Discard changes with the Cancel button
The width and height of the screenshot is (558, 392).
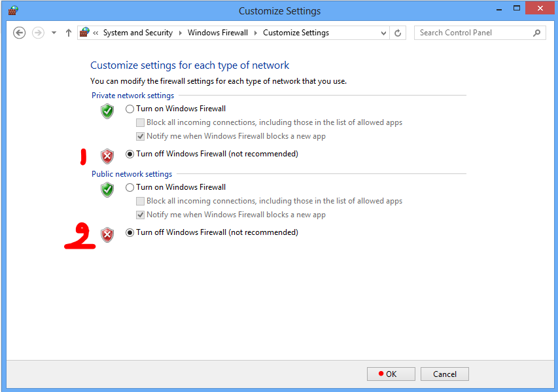coord(444,374)
